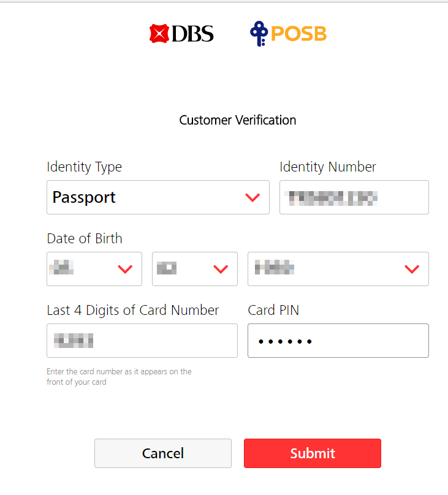Click the red chevron beside Passport
Viewport: 448px width, 495px height.
252,198
